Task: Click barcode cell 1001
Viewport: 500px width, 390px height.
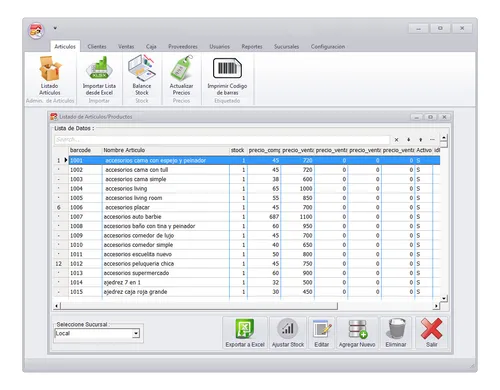Action: coord(85,160)
